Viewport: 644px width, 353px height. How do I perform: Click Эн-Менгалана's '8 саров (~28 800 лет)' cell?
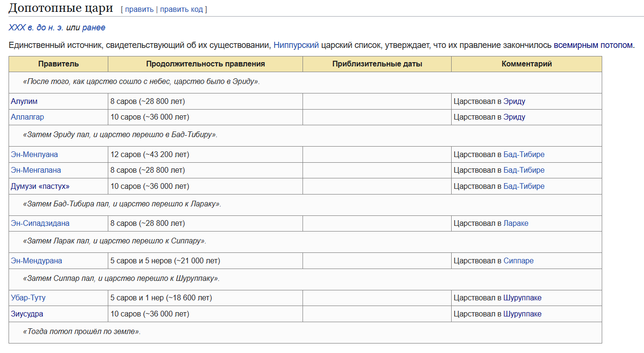pyautogui.click(x=206, y=170)
